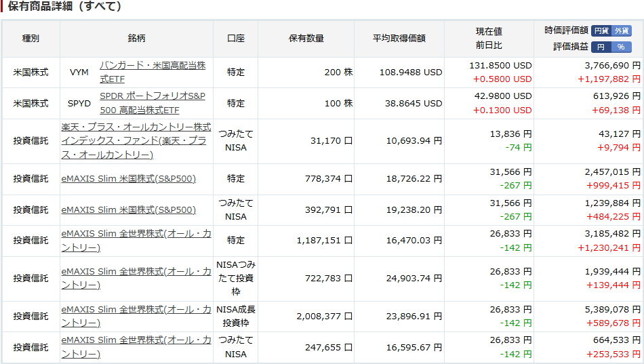
Task: Open eMAXIS Slim 全世界株式 link with 247,655 口
Action: [x=136, y=347]
